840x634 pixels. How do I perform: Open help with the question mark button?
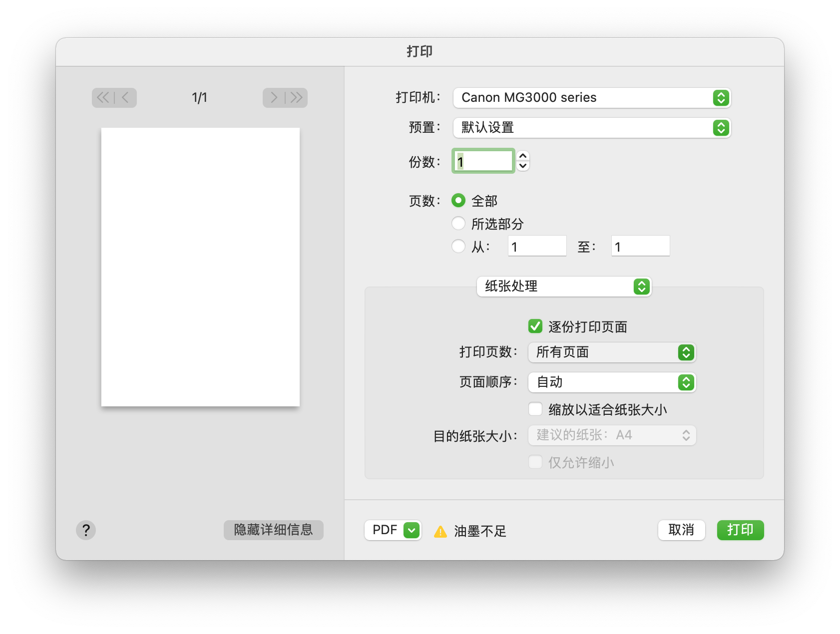pyautogui.click(x=86, y=530)
